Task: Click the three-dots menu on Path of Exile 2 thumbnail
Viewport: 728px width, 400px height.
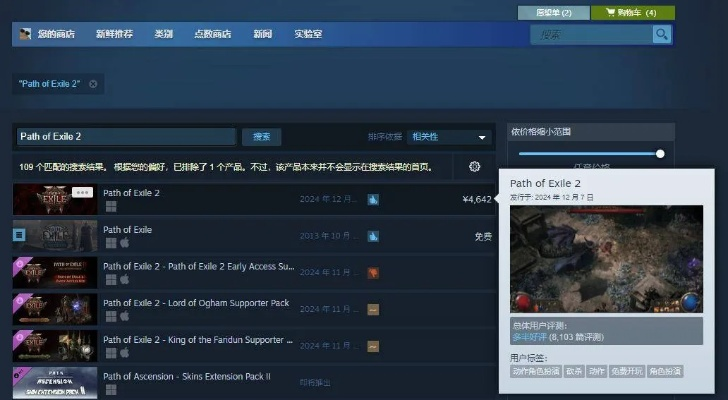Action: tap(83, 193)
